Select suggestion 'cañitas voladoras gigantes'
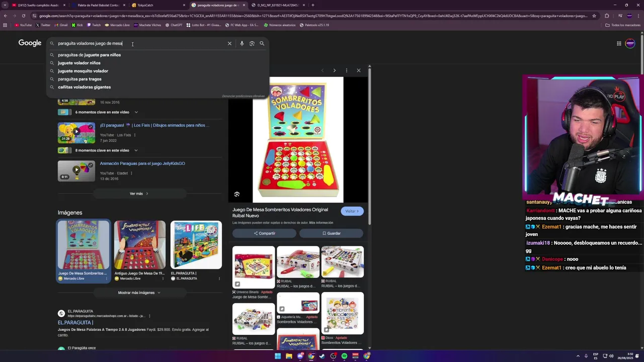 pos(84,87)
